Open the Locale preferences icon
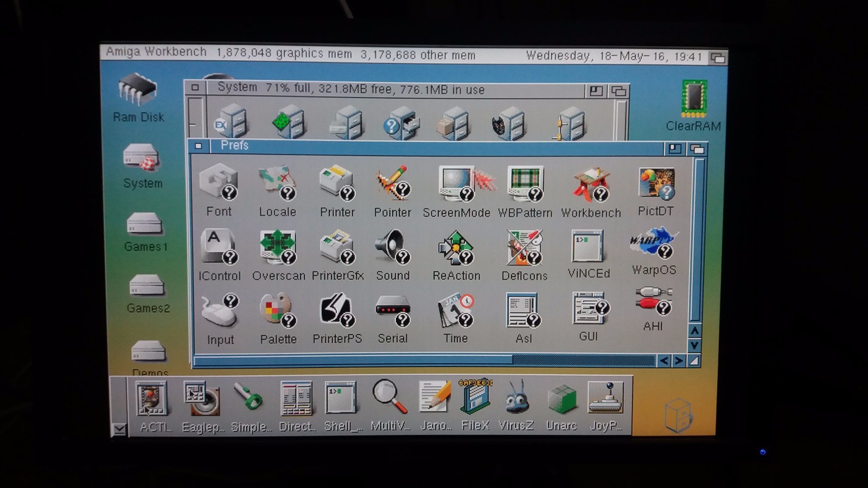The width and height of the screenshot is (868, 488). click(x=277, y=183)
